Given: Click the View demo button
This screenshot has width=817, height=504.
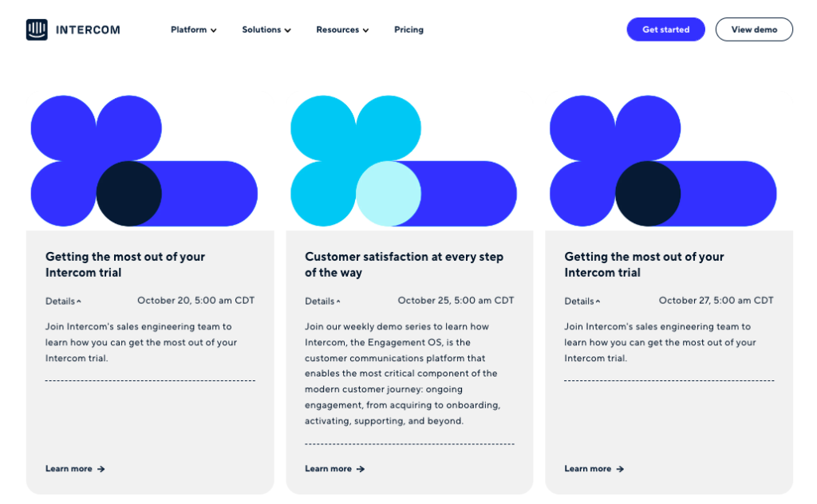Looking at the screenshot, I should click(x=753, y=29).
